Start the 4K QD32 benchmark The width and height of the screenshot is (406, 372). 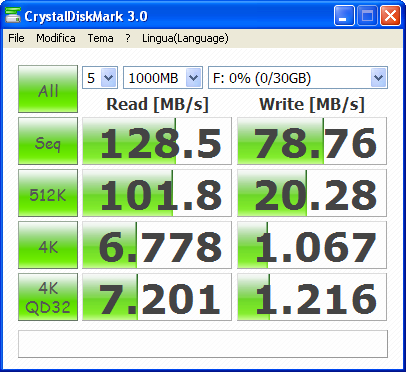pyautogui.click(x=48, y=297)
